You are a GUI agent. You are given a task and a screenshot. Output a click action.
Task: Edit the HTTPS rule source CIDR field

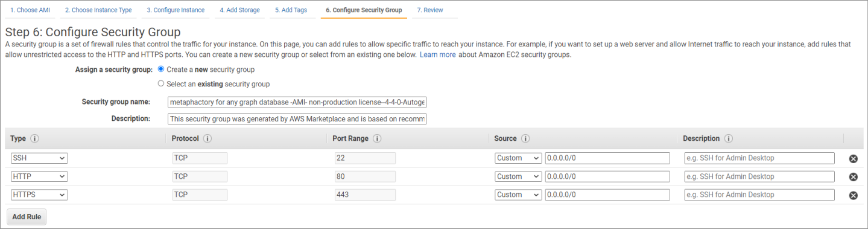coord(607,195)
